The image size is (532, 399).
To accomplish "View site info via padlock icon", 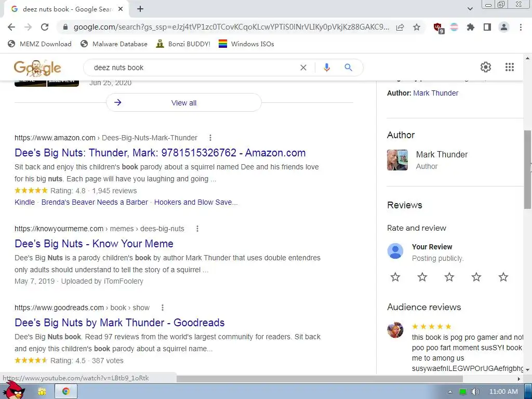I will pyautogui.click(x=65, y=27).
